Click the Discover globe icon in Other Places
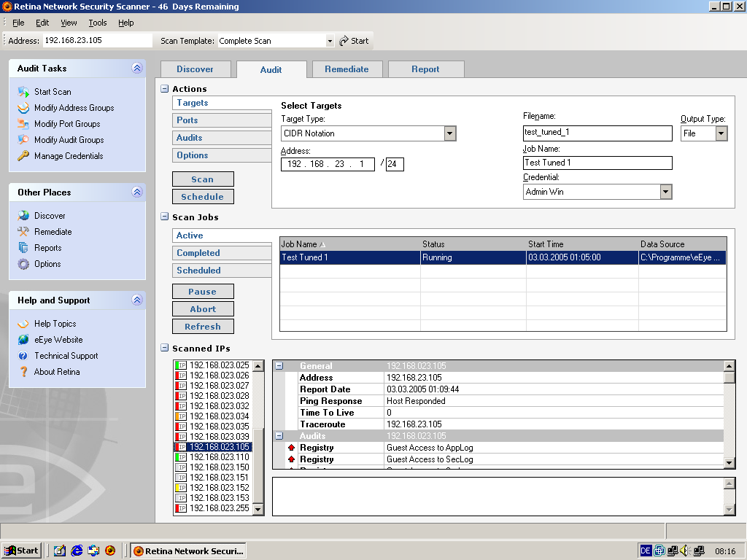747x560 pixels. click(x=23, y=216)
